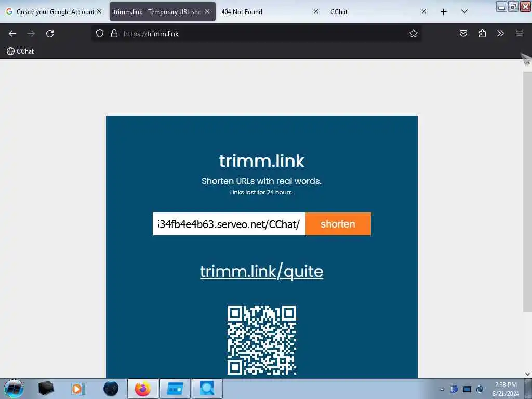Open the CChat bookmark in bookmarks bar

20,51
